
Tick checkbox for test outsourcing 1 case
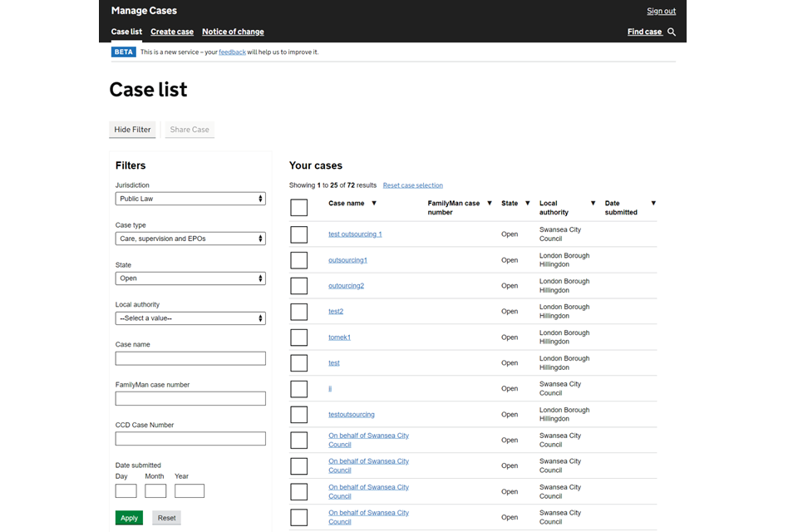click(298, 234)
